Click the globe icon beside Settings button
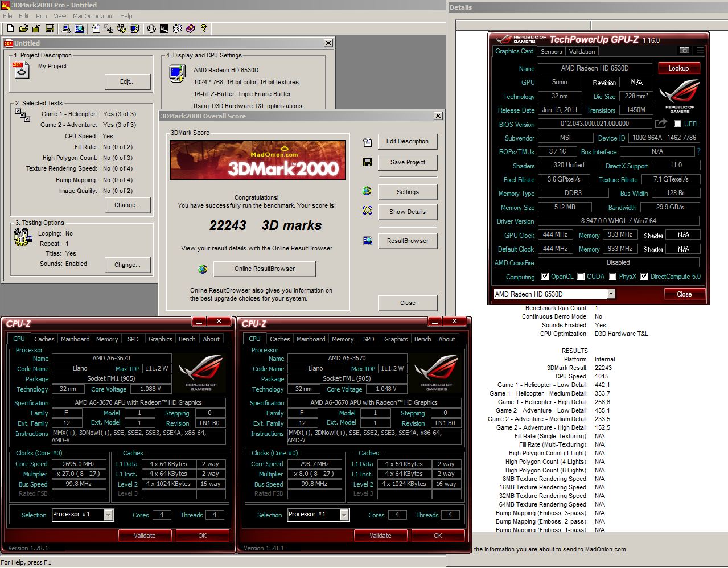 pyautogui.click(x=367, y=191)
